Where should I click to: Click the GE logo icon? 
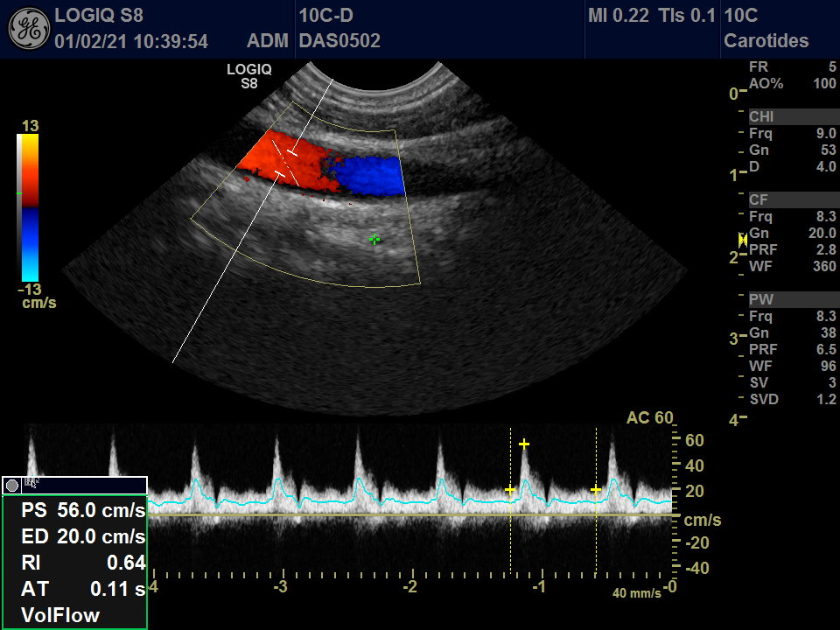pos(29,28)
